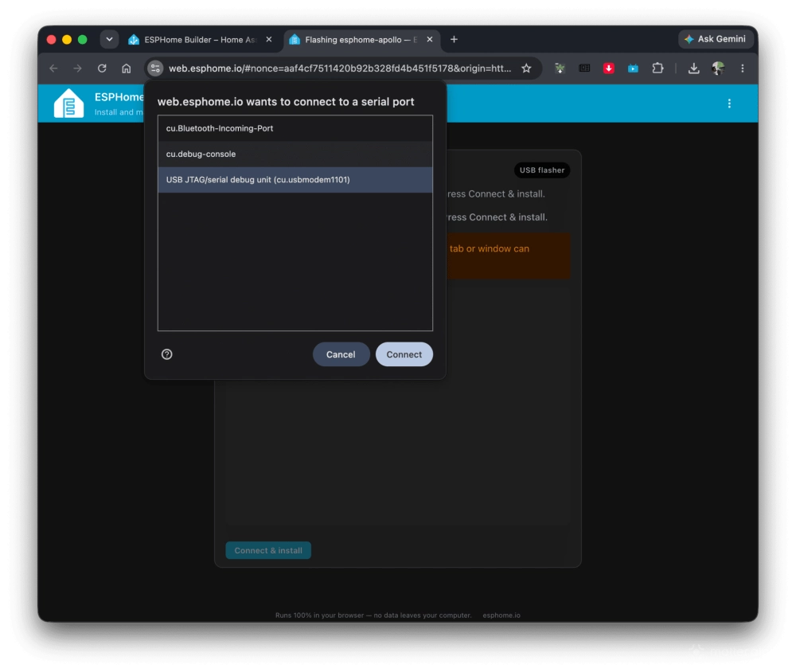Image resolution: width=796 pixels, height=672 pixels.
Task: Open the tab search dropdown chevron
Action: [x=109, y=39]
